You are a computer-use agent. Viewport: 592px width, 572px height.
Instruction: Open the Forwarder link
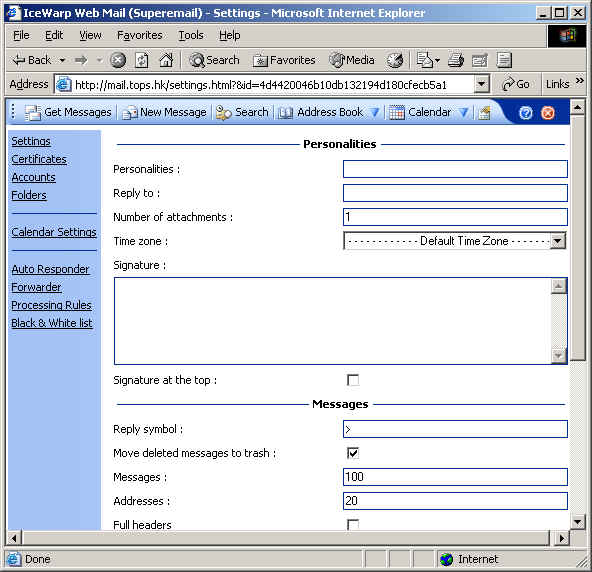36,287
